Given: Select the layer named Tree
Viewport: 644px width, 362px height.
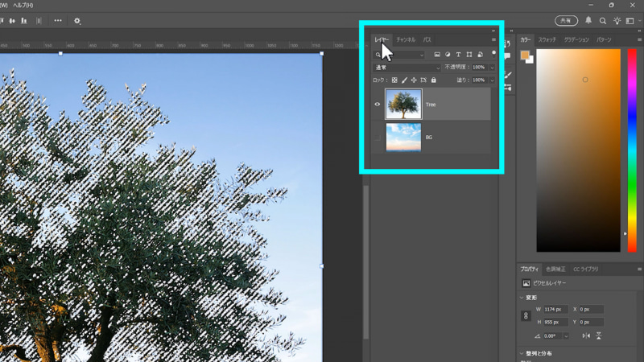Looking at the screenshot, I should [x=431, y=105].
